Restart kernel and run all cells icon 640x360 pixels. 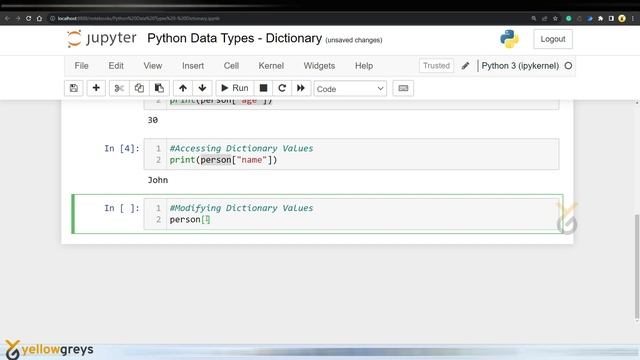[x=301, y=88]
